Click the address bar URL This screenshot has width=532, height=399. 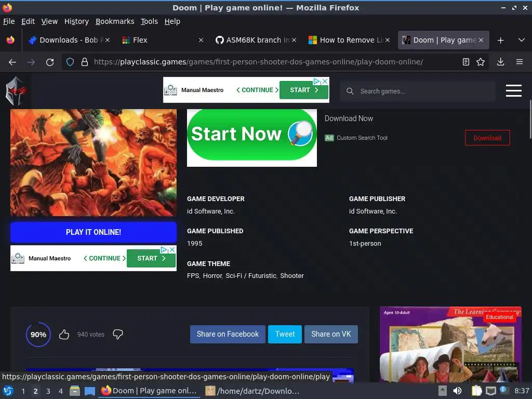[x=258, y=62]
